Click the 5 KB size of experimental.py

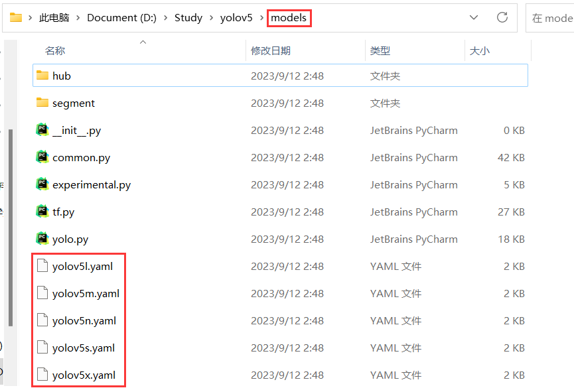click(514, 185)
